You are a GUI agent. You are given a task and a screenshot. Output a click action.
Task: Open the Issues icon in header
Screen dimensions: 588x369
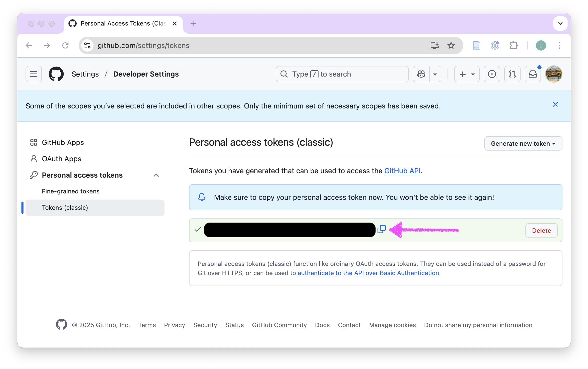(492, 74)
